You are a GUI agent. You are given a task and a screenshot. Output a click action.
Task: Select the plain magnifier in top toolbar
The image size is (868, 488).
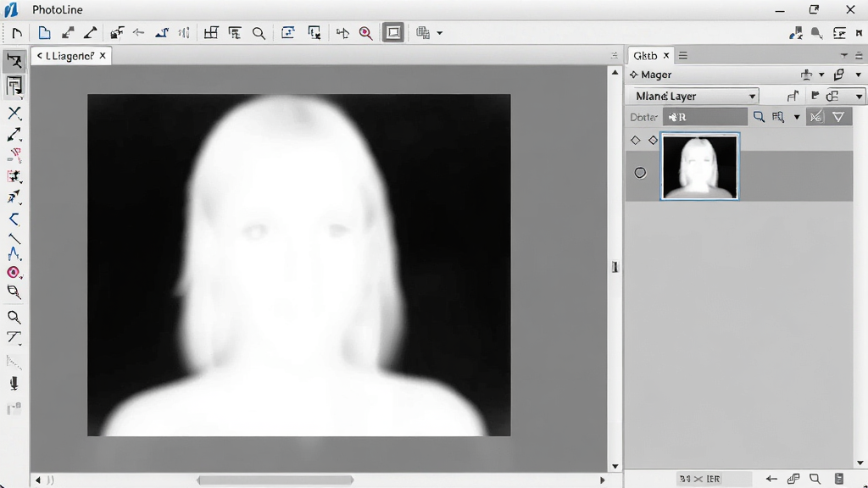tap(259, 33)
